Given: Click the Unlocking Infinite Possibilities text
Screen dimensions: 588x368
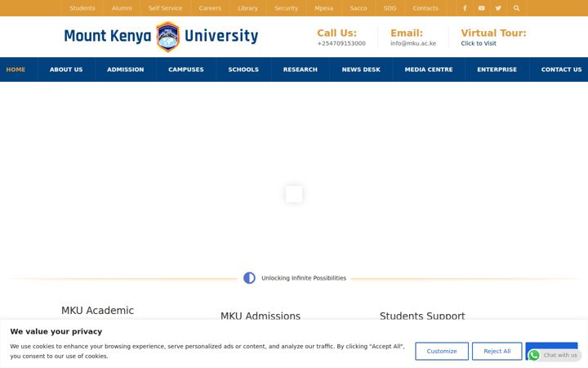Looking at the screenshot, I should pyautogui.click(x=304, y=278).
